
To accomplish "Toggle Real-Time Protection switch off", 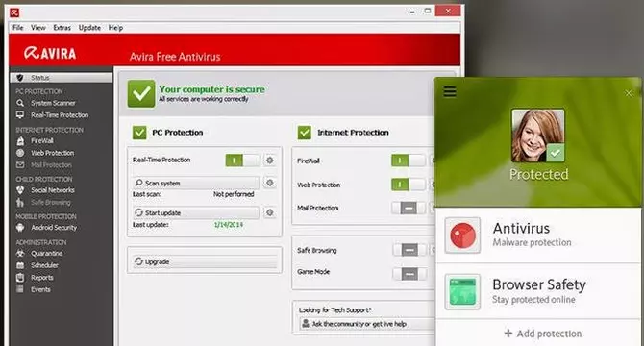I will coord(243,161).
